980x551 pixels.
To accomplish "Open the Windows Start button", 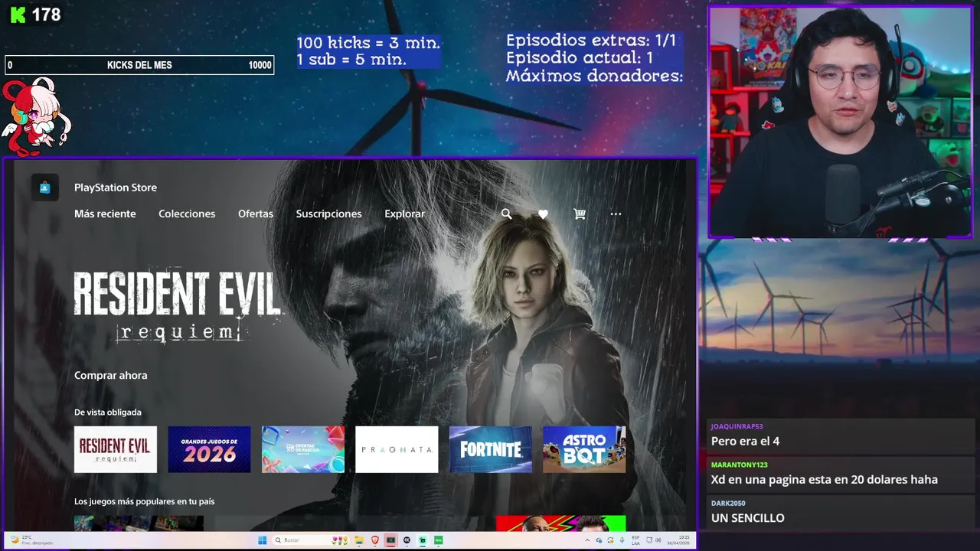I will [262, 540].
